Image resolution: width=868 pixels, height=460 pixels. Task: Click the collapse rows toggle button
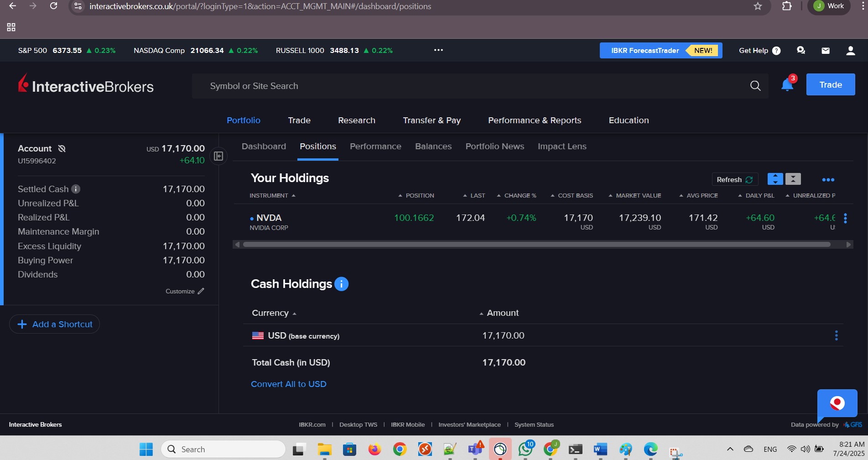(x=793, y=179)
